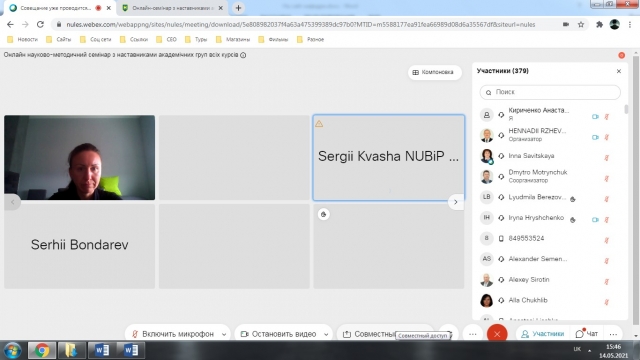This screenshot has width=640, height=360.
Task: Select the woman's webcam video tile
Action: pyautogui.click(x=80, y=158)
